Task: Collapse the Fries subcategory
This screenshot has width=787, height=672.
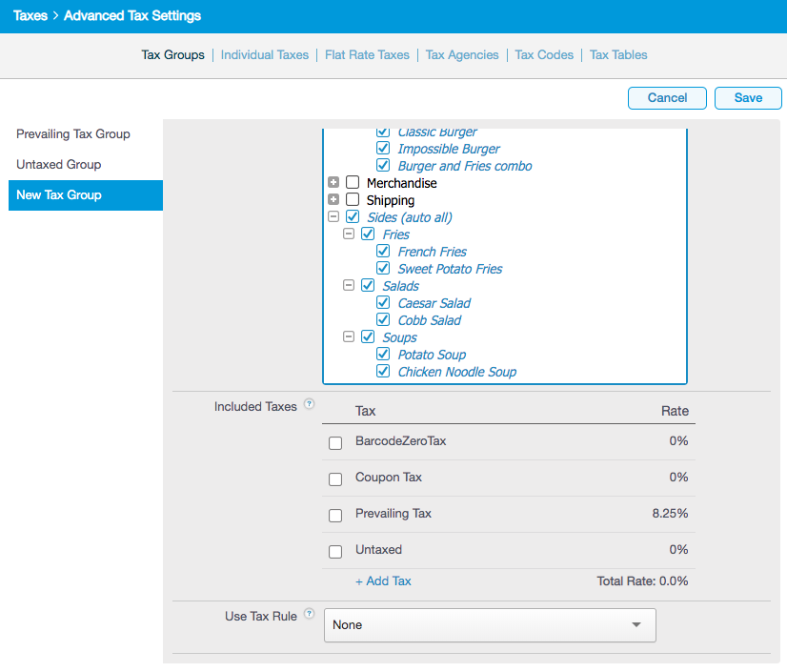Action: pos(349,234)
